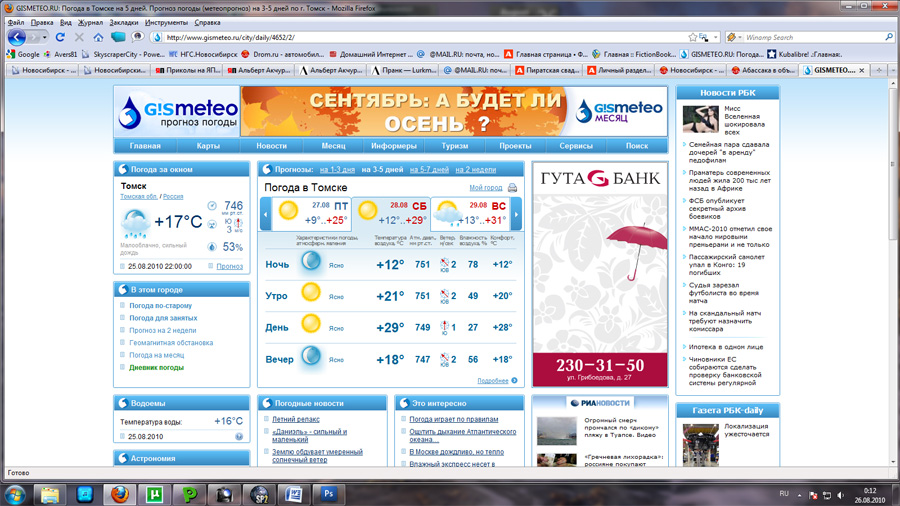
Task: Open the Прогноз link under current weather
Action: click(230, 266)
